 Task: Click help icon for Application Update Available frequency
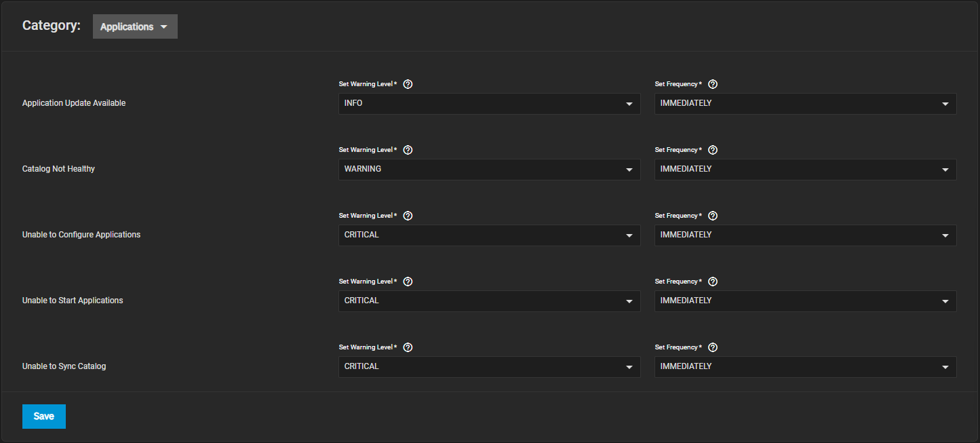713,85
